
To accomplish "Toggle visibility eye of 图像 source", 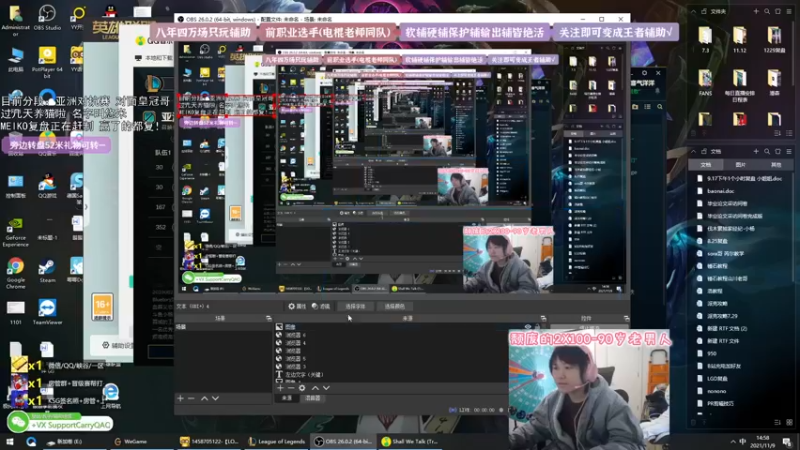I will (528, 327).
